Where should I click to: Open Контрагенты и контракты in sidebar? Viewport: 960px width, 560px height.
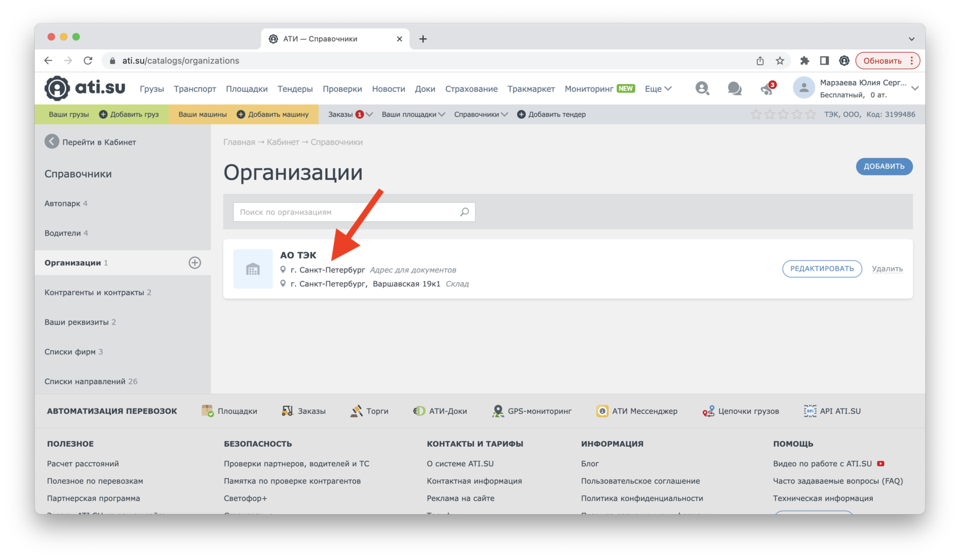[98, 293]
